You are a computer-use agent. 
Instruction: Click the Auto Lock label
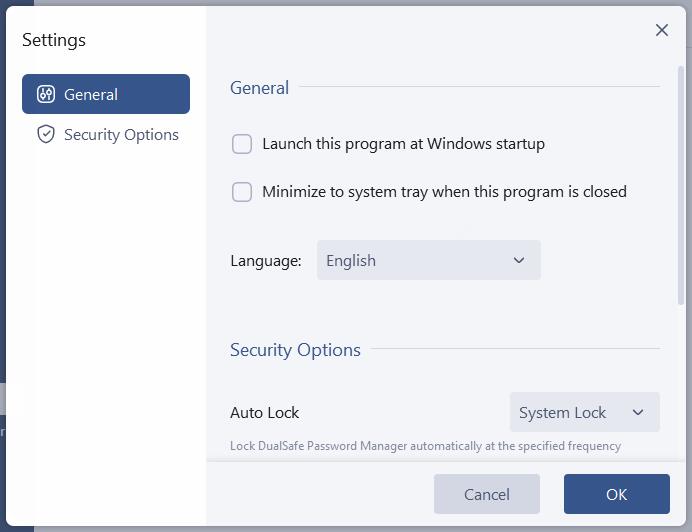[x=265, y=412]
